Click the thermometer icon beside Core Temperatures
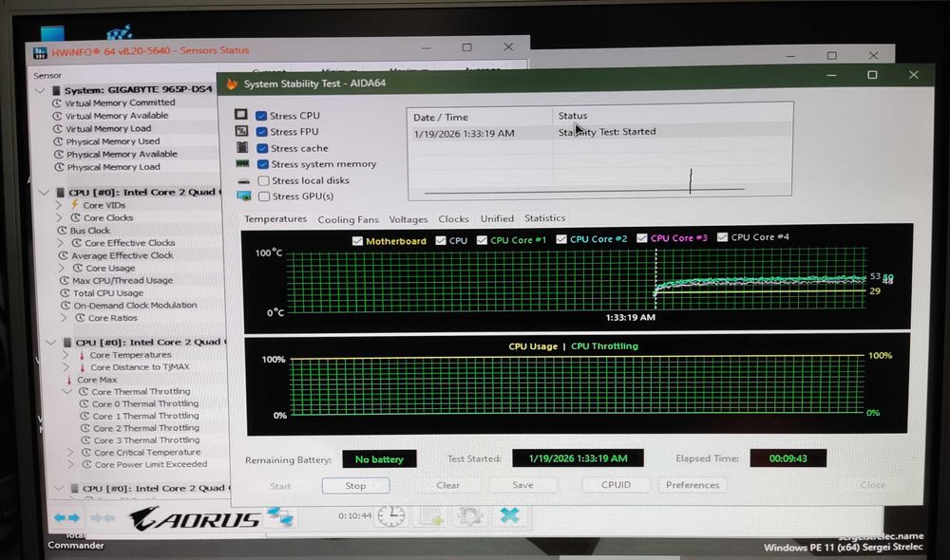 tap(82, 355)
